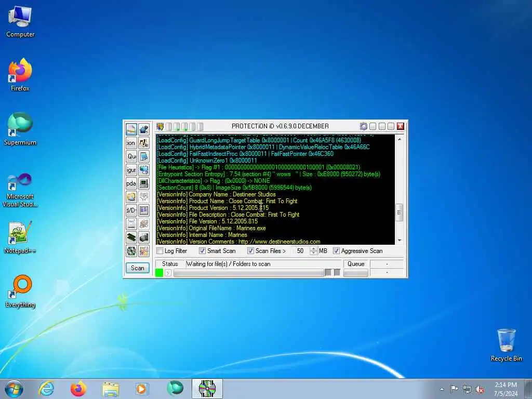This screenshot has width=532, height=399.
Task: Click the muted volume icon in system tray
Action: (x=480, y=389)
